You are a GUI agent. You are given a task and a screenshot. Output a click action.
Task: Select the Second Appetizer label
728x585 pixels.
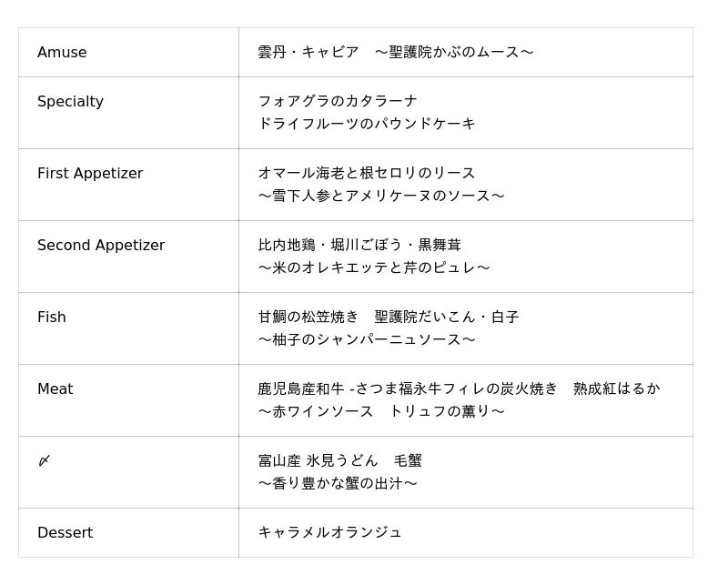(x=101, y=246)
